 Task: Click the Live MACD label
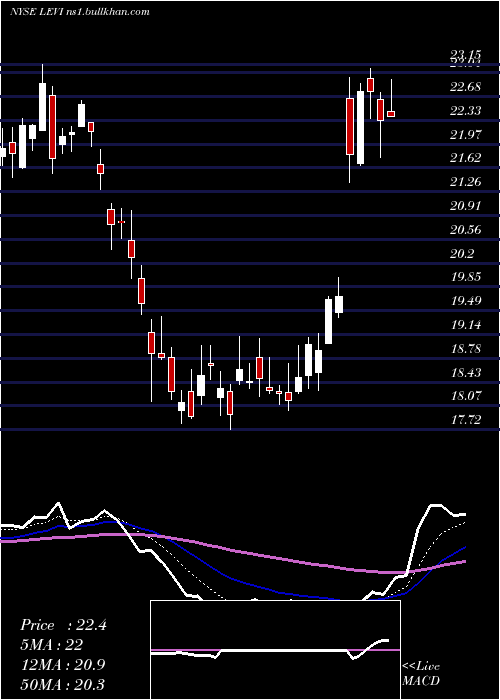tap(421, 674)
